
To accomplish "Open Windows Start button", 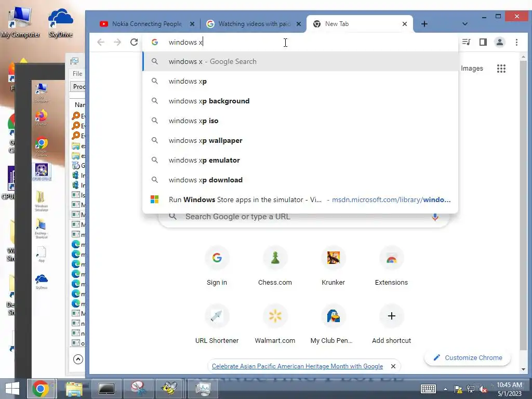I will pos(12,389).
